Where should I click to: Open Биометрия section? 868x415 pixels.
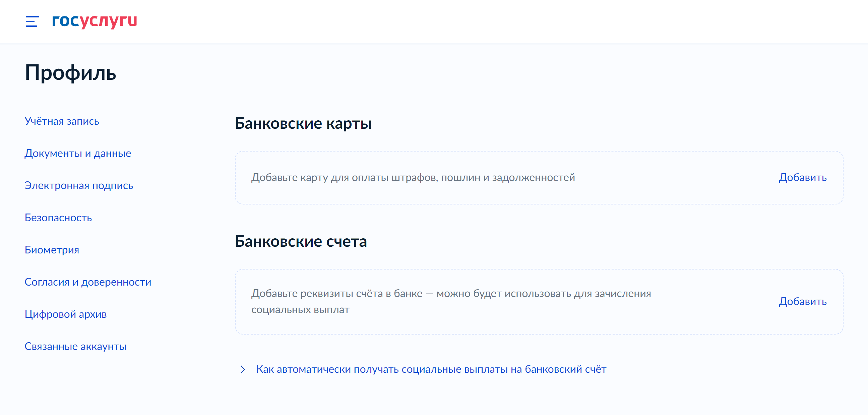coord(52,250)
